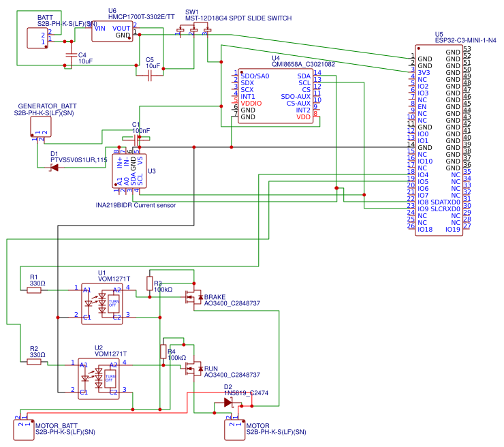Click 'IO8 SDATXD0' pin on U5
504x447 pixels.
439,202
